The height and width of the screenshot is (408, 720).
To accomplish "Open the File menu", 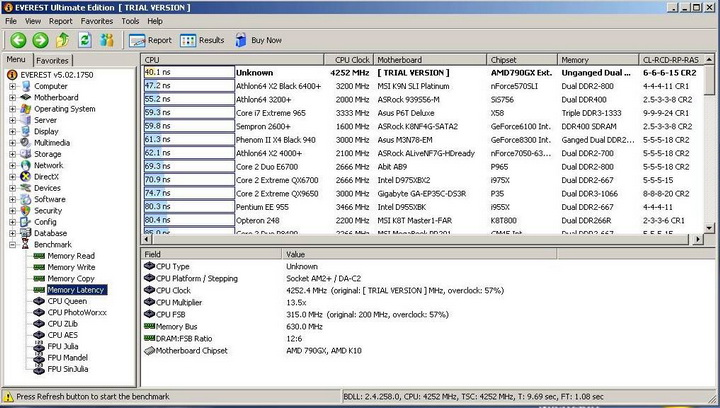I will pyautogui.click(x=11, y=21).
